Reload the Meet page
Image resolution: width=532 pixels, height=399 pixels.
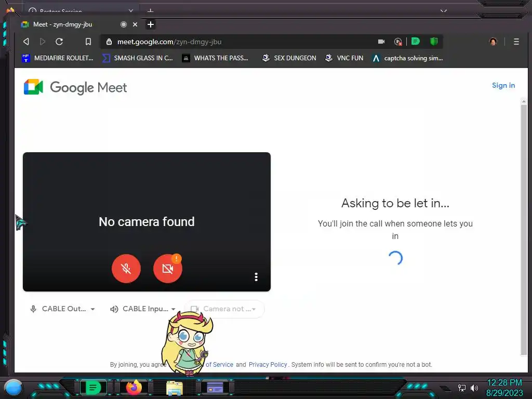tap(59, 42)
